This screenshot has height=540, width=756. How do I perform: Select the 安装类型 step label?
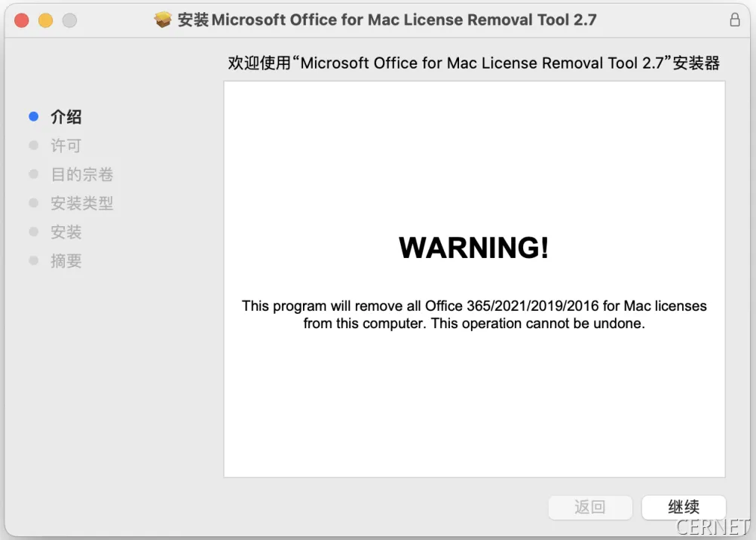click(81, 203)
